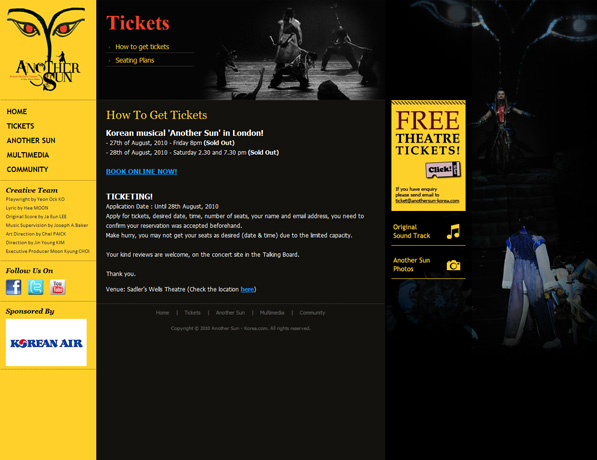Viewport: 597px width, 460px height.
Task: Go to HOME in sidebar menu
Action: (17, 112)
